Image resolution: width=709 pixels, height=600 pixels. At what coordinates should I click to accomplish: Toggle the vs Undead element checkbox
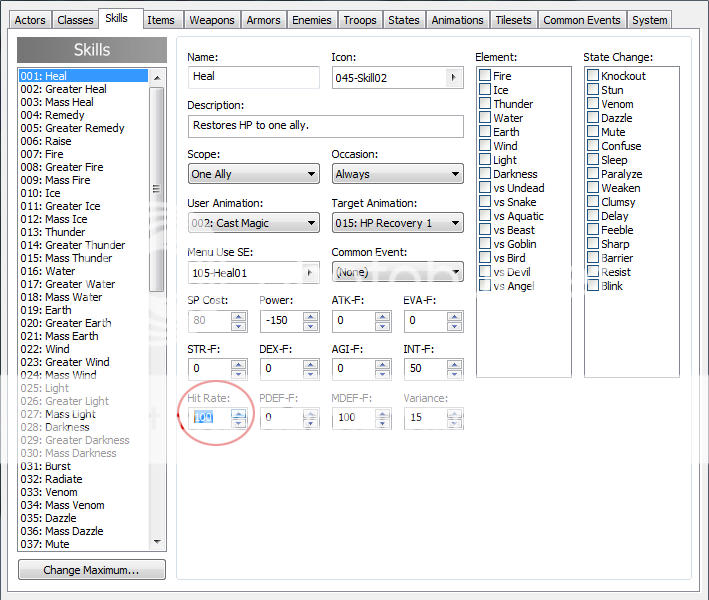coord(485,188)
